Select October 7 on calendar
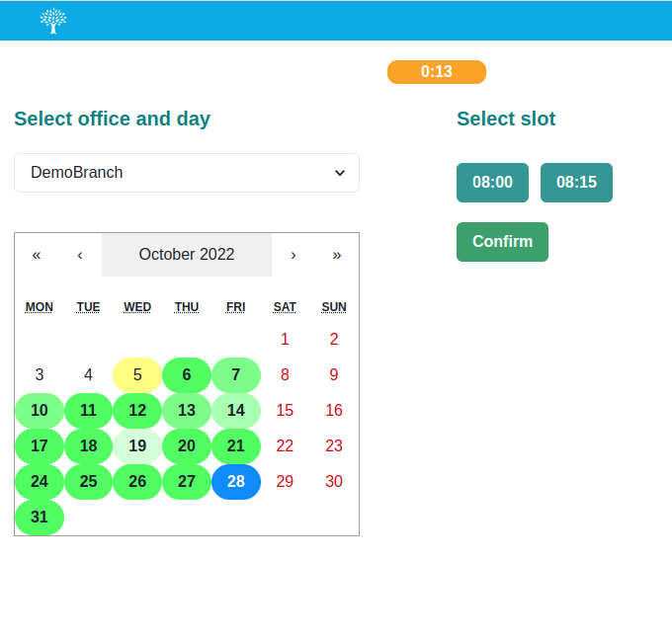 click(236, 374)
